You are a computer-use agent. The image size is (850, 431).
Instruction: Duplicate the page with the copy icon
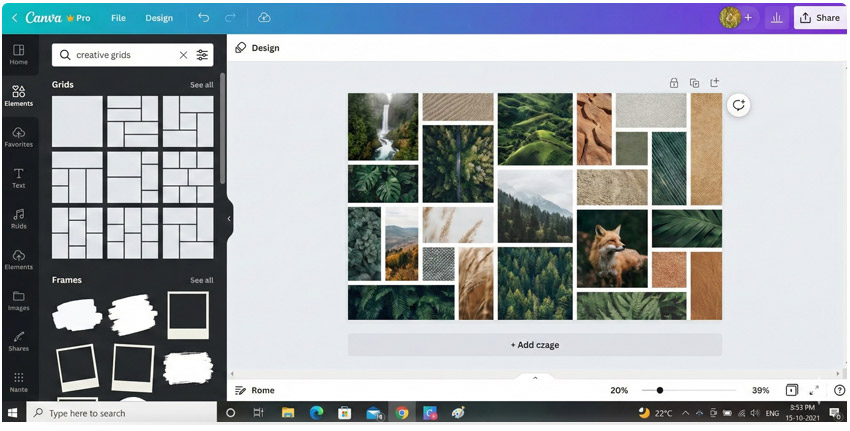(x=694, y=82)
